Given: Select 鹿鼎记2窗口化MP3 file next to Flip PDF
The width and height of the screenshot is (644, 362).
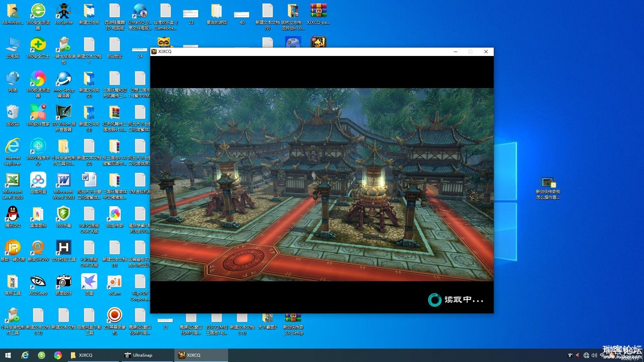Looking at the screenshot, I should pyautogui.click(x=140, y=321).
